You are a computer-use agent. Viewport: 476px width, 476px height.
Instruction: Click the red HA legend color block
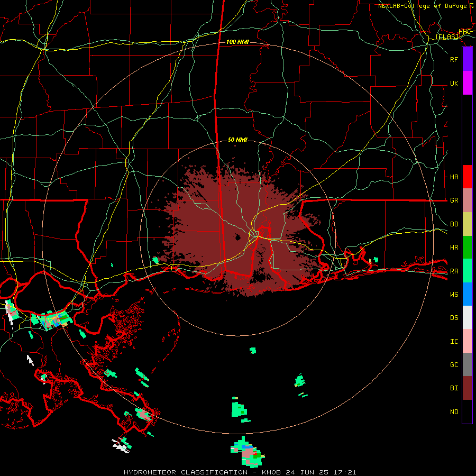tap(467, 177)
